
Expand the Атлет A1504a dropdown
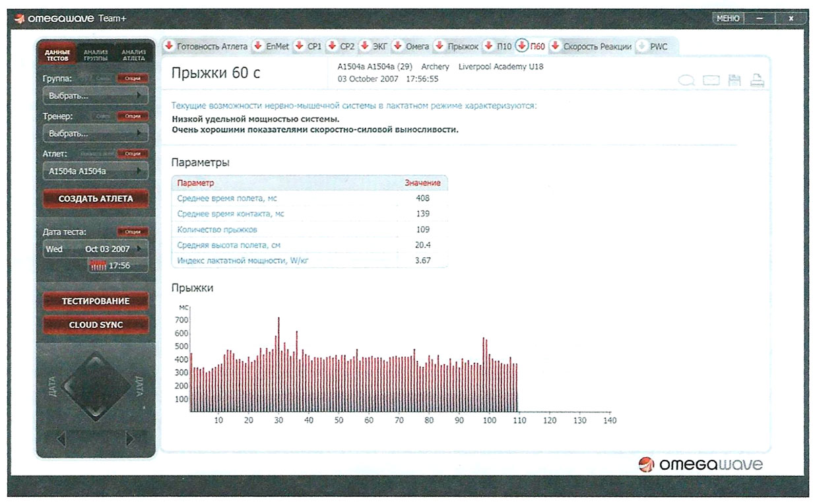click(x=95, y=171)
